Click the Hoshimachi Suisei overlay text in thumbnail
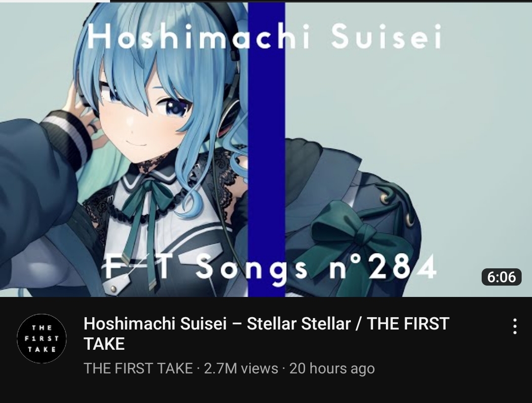Screen dimensions: 532x403 click(265, 37)
